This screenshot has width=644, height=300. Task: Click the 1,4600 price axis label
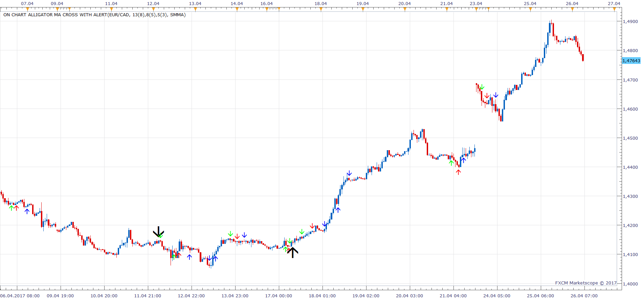630,109
